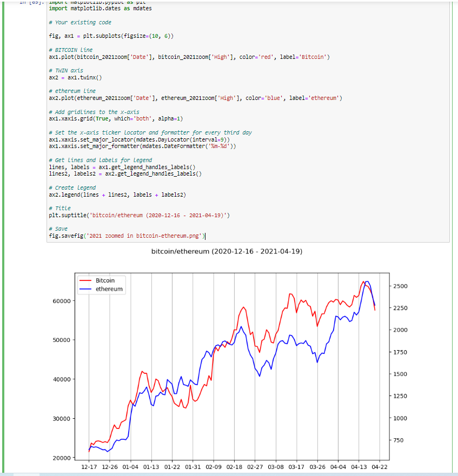Click the 02-09 x-axis date label
This screenshot has width=458, height=476.
tap(214, 467)
